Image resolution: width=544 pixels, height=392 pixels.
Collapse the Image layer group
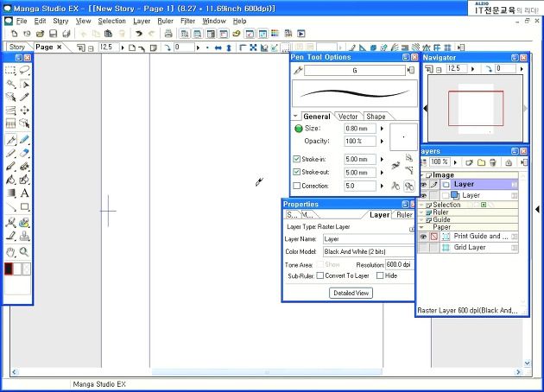[422, 174]
